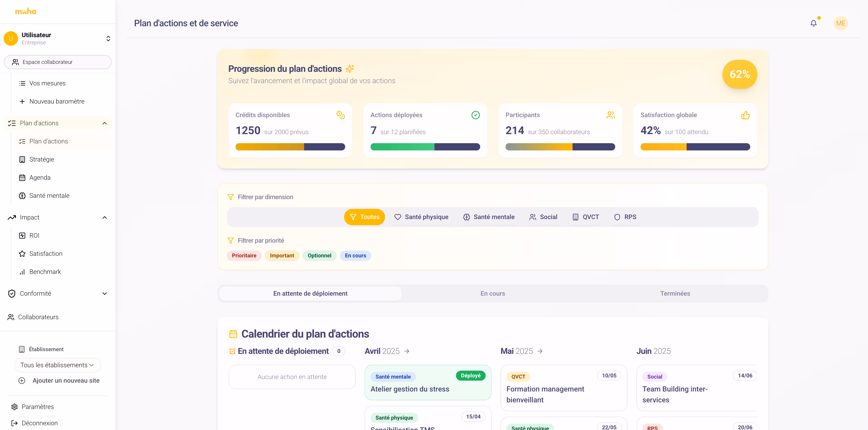Toggle the Optionnel priority filter
Screen dimensions: 868x430
(x=319, y=255)
